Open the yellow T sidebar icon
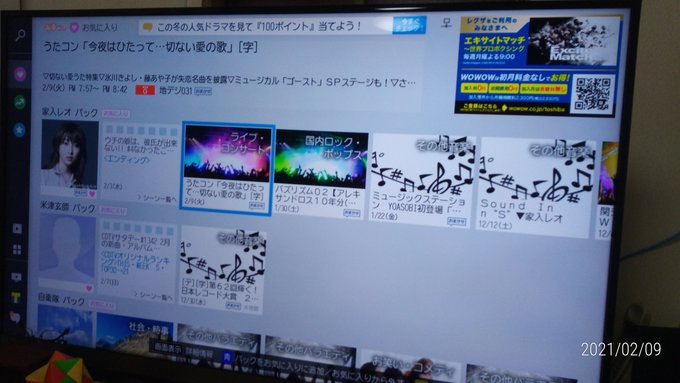Image resolution: width=680 pixels, height=383 pixels. 16,298
